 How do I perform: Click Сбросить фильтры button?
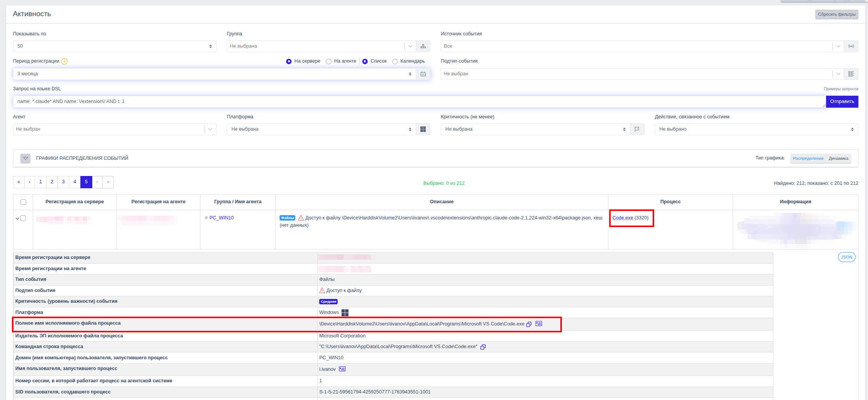click(836, 14)
